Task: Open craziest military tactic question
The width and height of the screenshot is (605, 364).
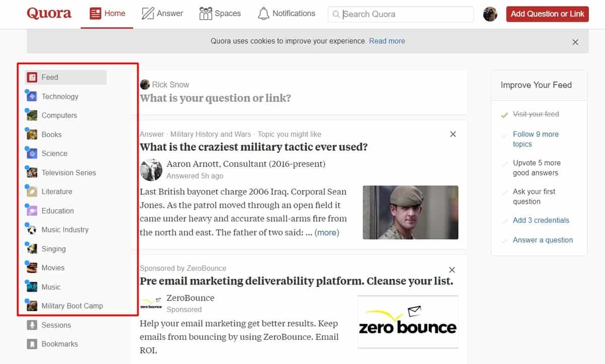Action: point(254,147)
